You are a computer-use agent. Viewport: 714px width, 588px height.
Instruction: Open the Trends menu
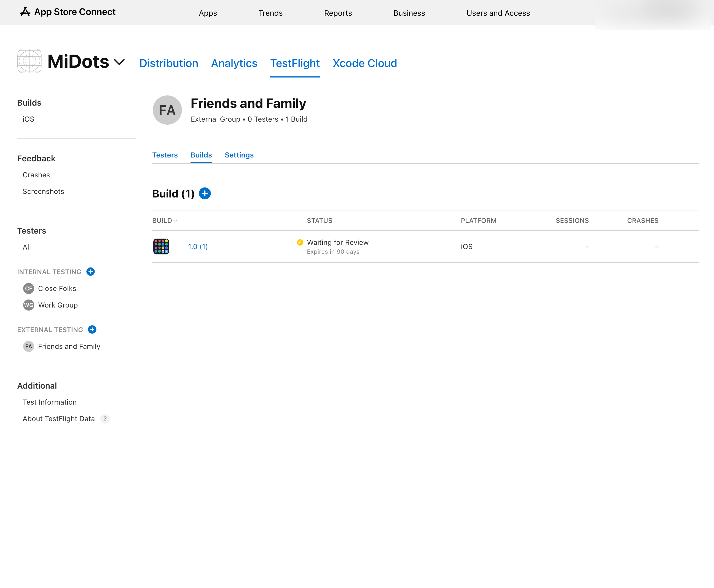270,13
